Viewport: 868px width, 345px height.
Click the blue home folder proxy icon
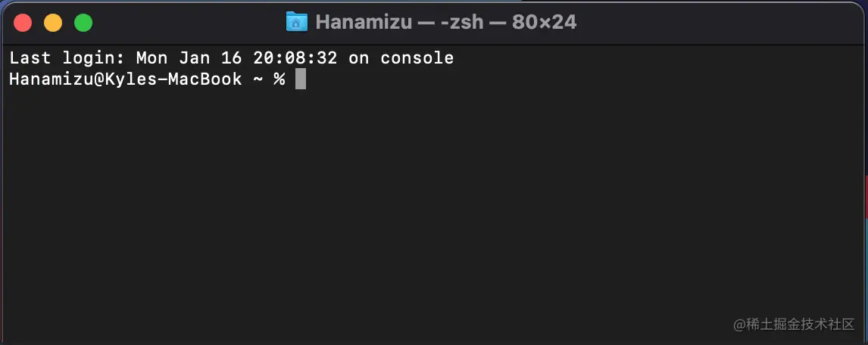(x=297, y=22)
